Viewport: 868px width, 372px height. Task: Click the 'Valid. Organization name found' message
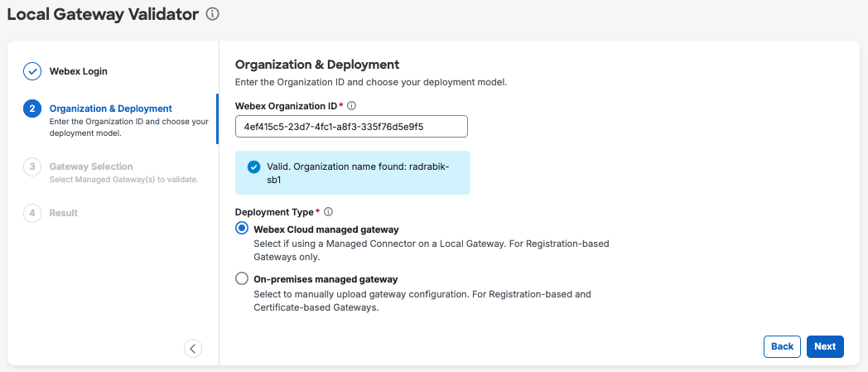[x=359, y=172]
